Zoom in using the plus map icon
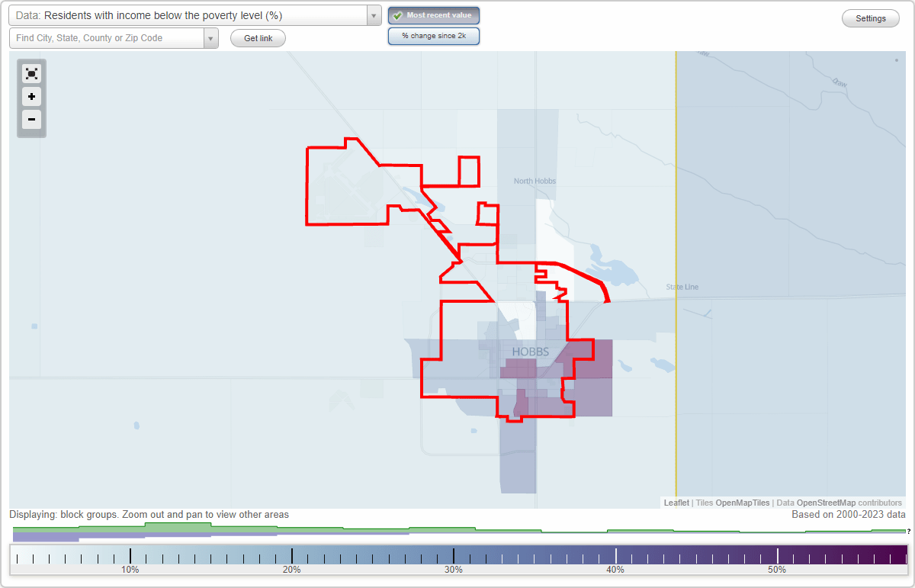Viewport: 915px width, 588px height. pos(31,97)
